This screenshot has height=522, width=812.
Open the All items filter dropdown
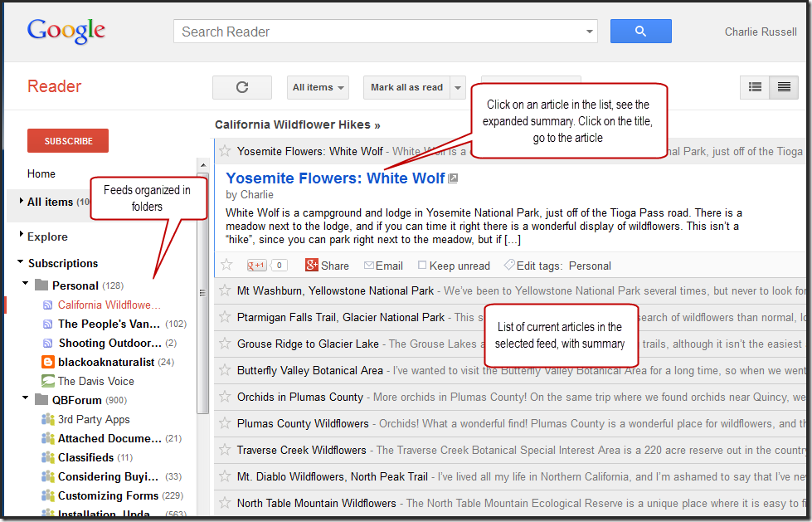pos(318,87)
